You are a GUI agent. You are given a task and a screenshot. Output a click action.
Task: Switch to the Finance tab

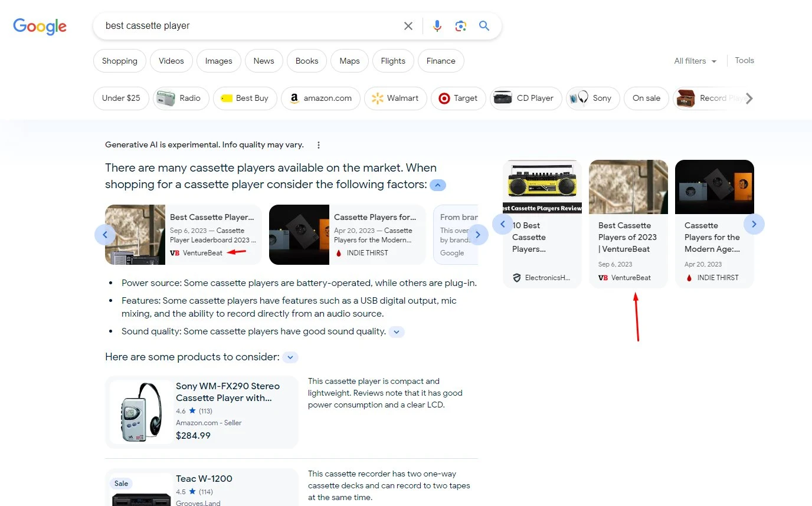[x=441, y=61]
